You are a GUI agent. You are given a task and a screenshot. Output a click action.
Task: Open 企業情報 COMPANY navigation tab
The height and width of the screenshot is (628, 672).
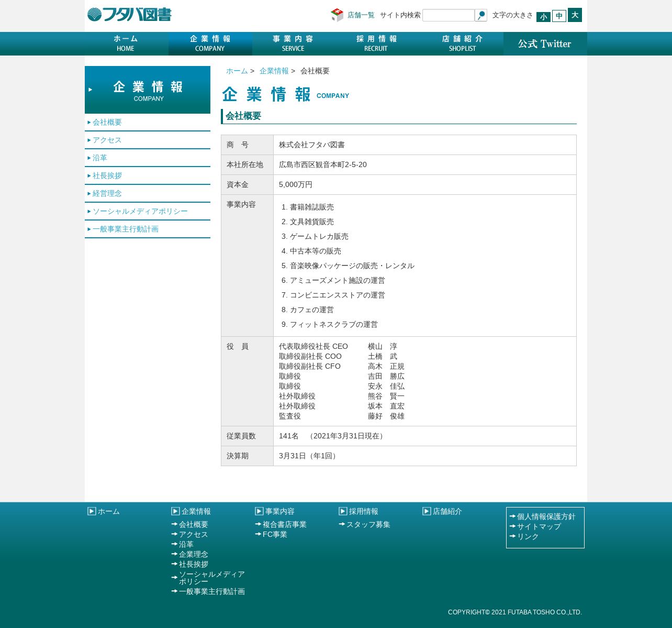click(x=210, y=43)
